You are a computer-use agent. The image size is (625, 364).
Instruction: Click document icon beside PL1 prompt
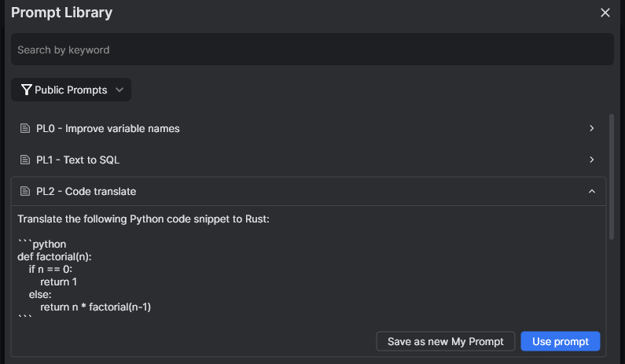25,160
